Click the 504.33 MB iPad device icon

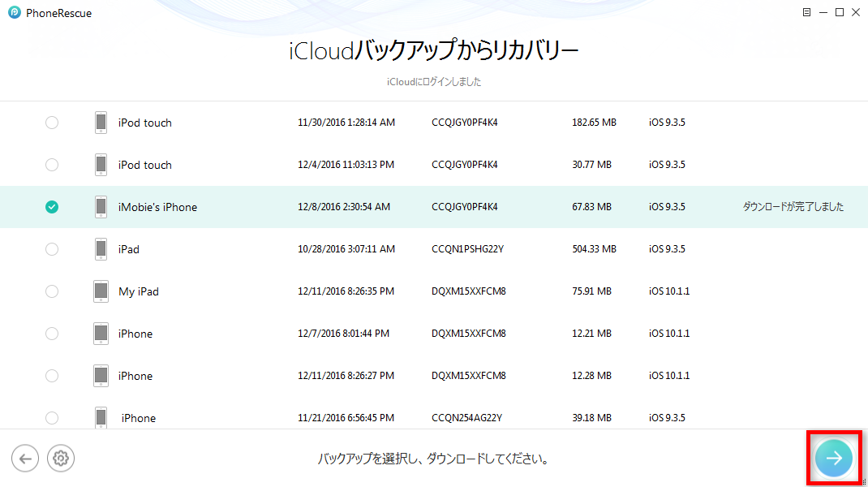click(101, 249)
